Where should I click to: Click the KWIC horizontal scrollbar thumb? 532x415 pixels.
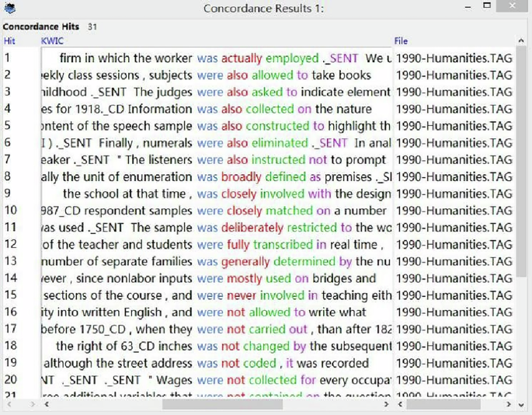222,404
